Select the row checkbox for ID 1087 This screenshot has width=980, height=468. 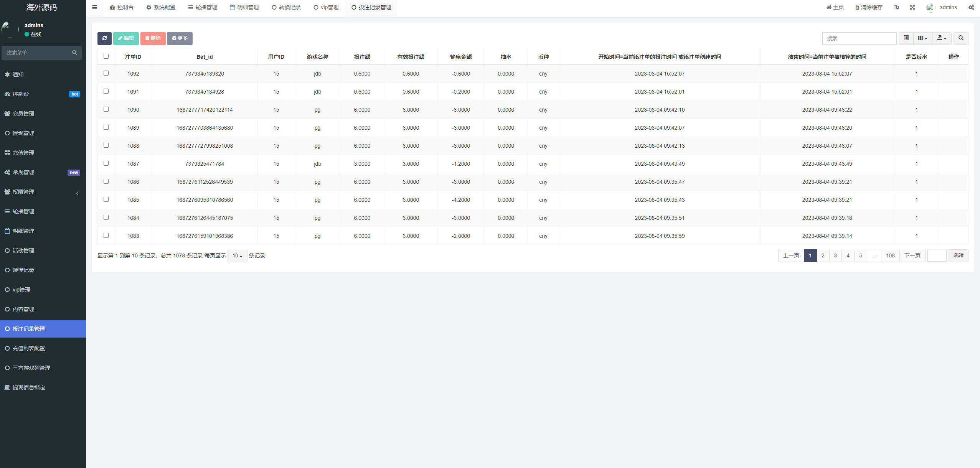(106, 163)
